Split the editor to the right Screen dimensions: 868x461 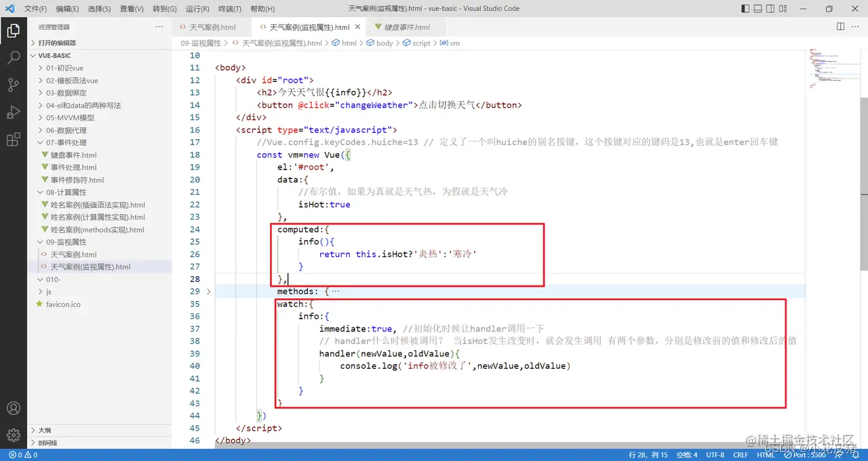pyautogui.click(x=840, y=27)
